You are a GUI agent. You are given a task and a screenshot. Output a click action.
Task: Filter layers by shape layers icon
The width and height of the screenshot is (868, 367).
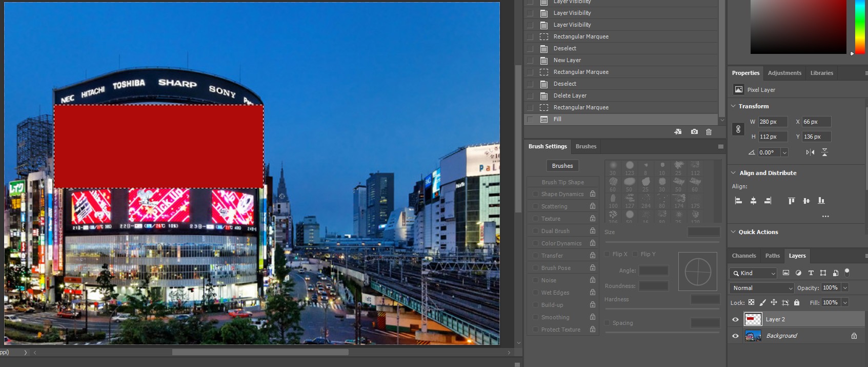pyautogui.click(x=823, y=273)
